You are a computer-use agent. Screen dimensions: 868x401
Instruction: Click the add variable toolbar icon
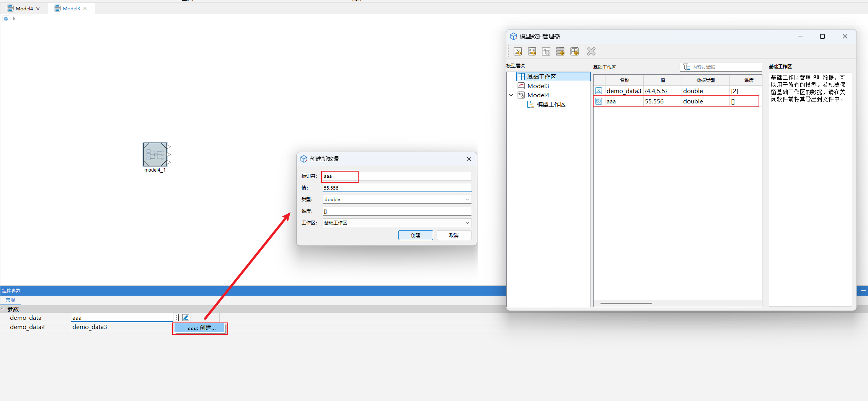point(518,52)
